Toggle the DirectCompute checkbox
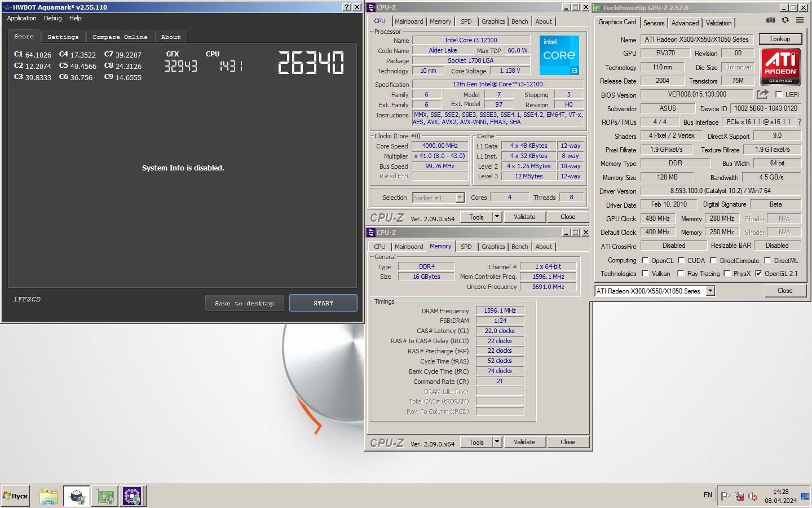 pos(713,260)
